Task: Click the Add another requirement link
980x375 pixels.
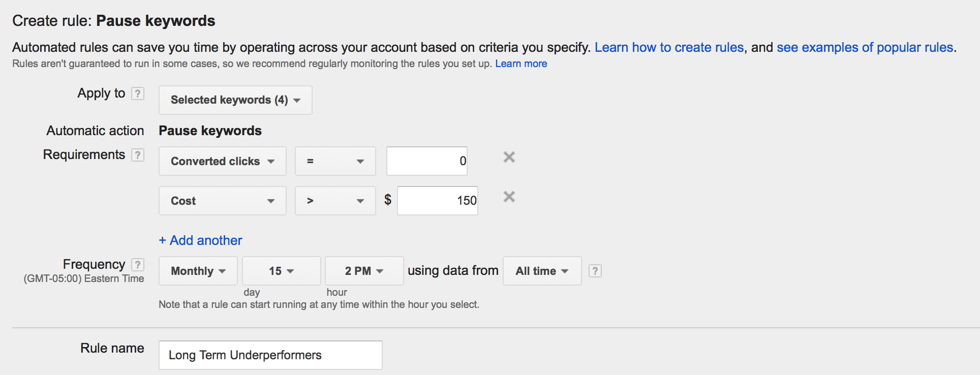Action: [200, 240]
